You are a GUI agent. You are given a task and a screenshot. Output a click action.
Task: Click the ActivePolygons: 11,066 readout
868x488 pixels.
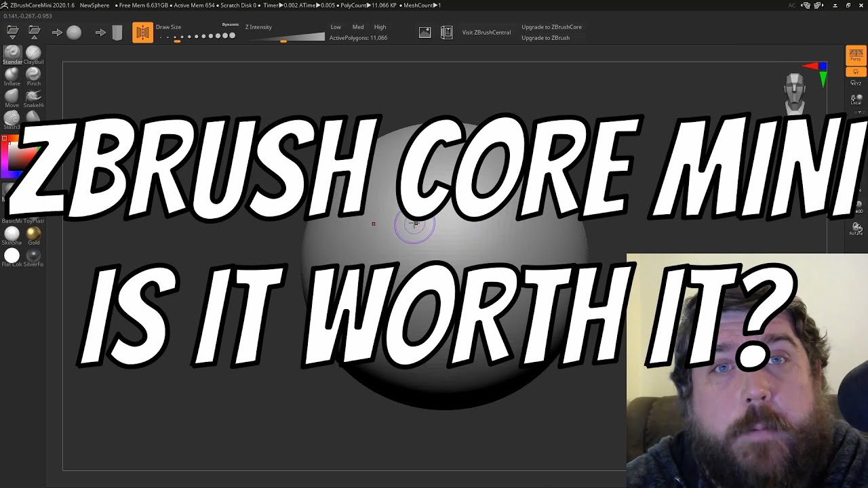[x=358, y=38]
